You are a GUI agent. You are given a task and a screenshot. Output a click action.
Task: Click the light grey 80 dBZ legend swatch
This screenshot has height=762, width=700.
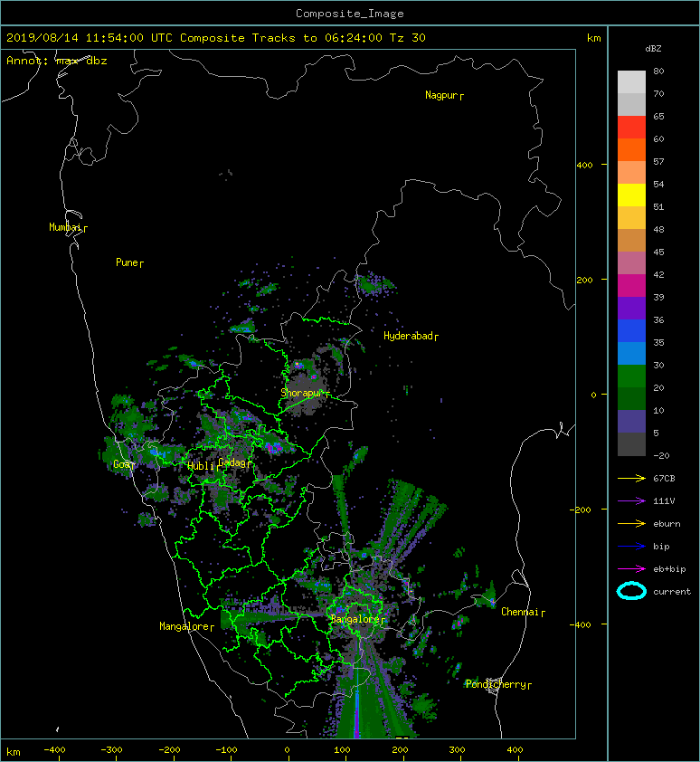pos(631,81)
